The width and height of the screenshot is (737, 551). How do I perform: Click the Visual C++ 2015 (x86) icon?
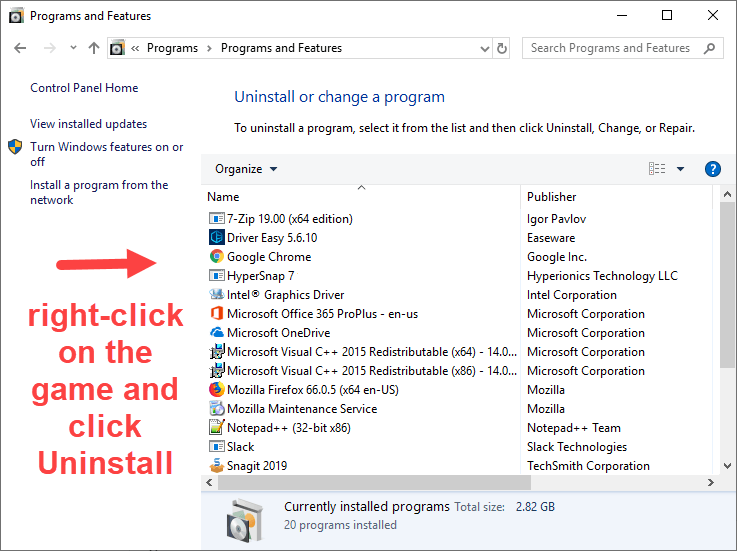point(216,370)
